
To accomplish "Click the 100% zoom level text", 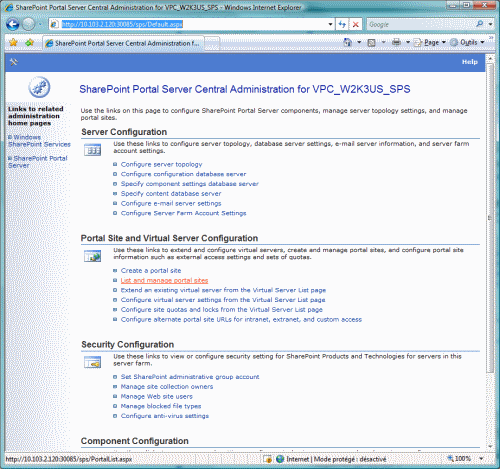I will pos(463,459).
